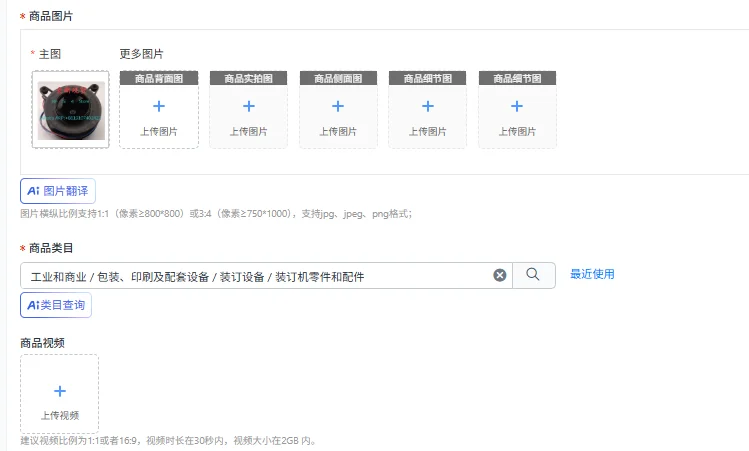Click plus icon to upload video

pos(60,391)
